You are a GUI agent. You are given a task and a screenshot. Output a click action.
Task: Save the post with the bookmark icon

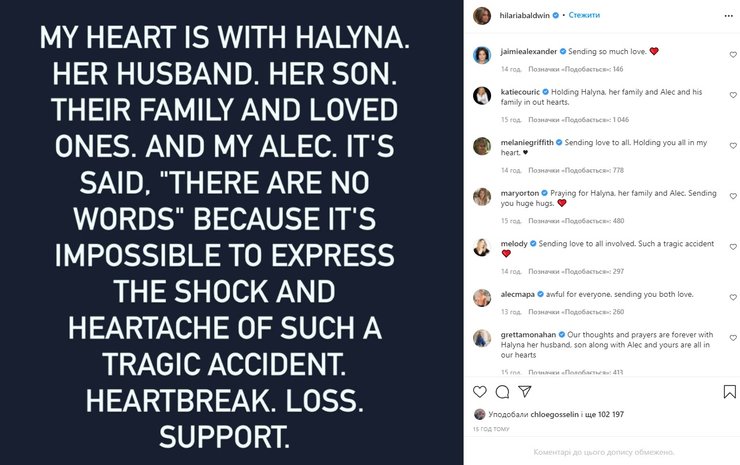[x=729, y=392]
